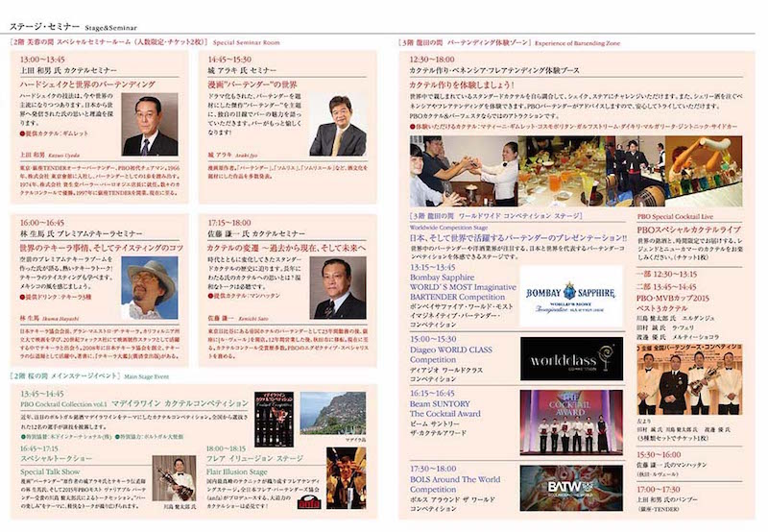The image size is (768, 532).
Task: Click the small red logo near Flair Illusion Stage
Action: coord(308,501)
